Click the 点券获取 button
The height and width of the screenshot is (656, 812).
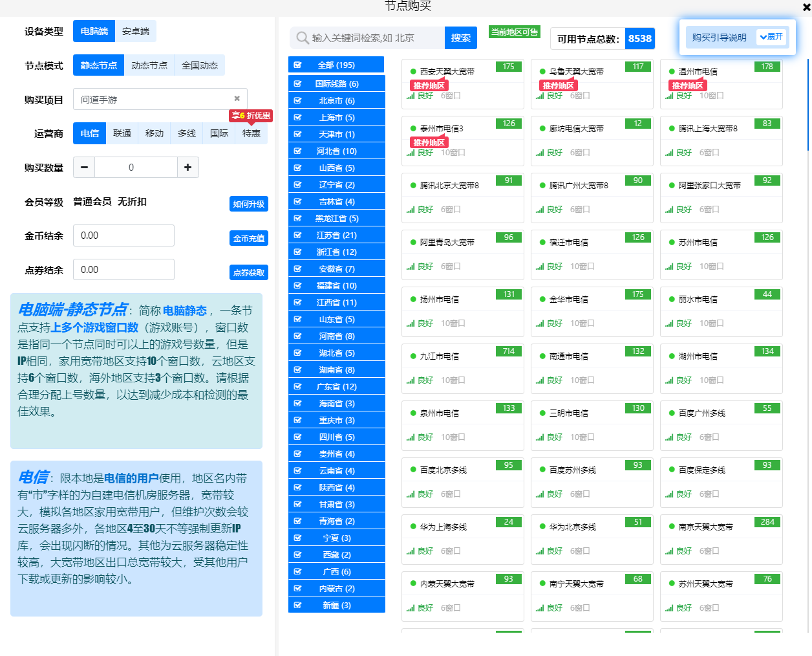249,272
